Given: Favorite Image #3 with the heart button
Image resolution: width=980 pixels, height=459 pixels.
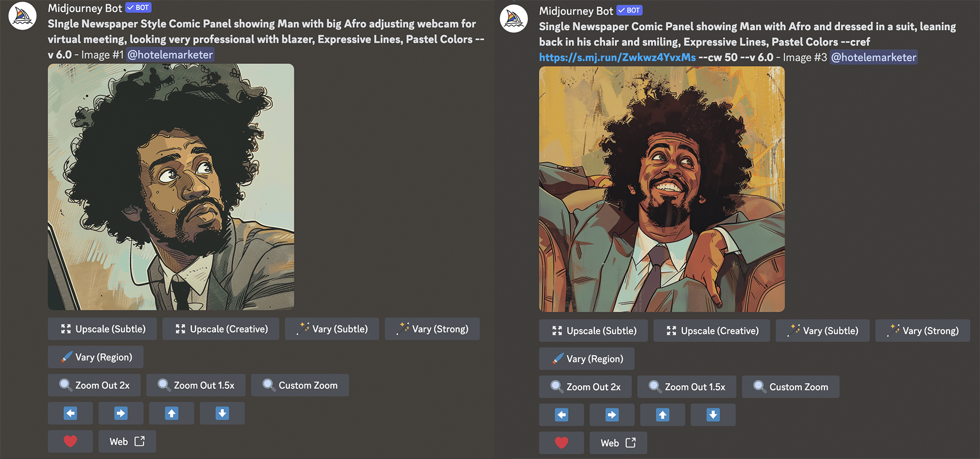Looking at the screenshot, I should tap(561, 443).
